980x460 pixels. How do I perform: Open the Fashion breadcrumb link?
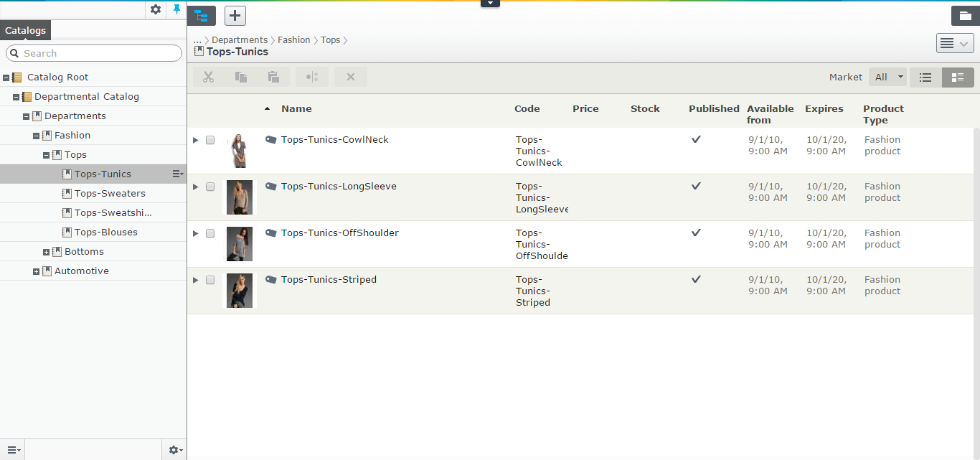pos(294,39)
